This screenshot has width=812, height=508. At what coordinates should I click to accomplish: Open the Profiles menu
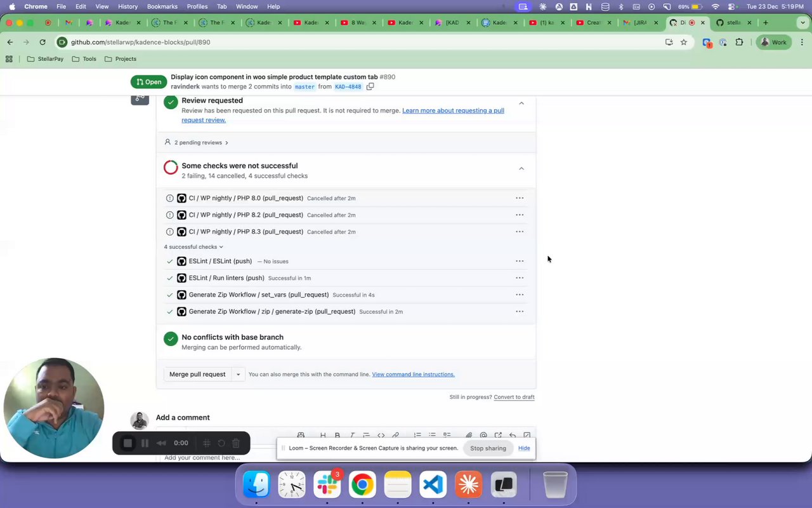coord(197,6)
